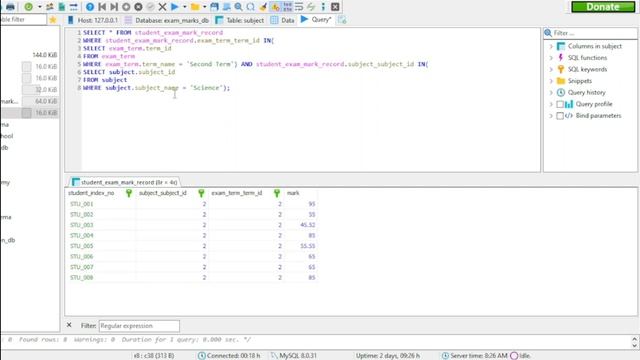Click the 64.0 KiB size entry in tree

[40, 101]
